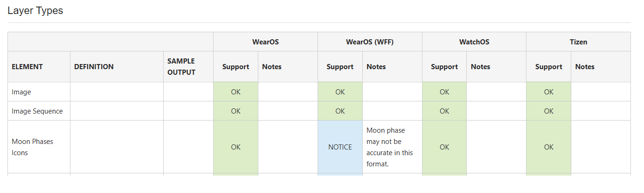This screenshot has width=644, height=193.
Task: Click Image row's OK cell under Tizen
Action: (x=548, y=92)
